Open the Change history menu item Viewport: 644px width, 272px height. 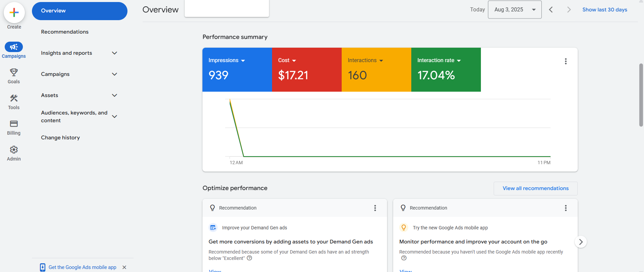61,138
